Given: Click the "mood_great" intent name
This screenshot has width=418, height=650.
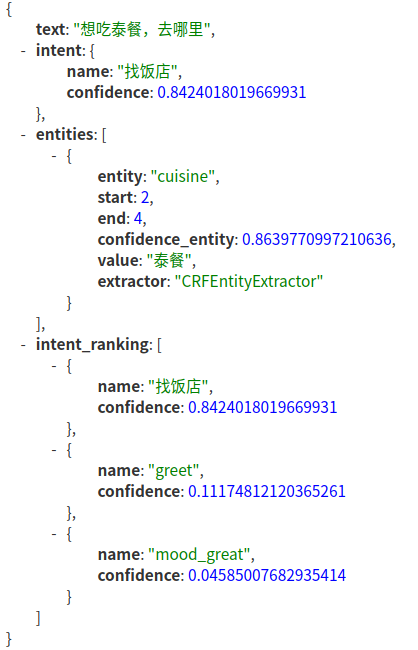Looking at the screenshot, I should coord(199,555).
